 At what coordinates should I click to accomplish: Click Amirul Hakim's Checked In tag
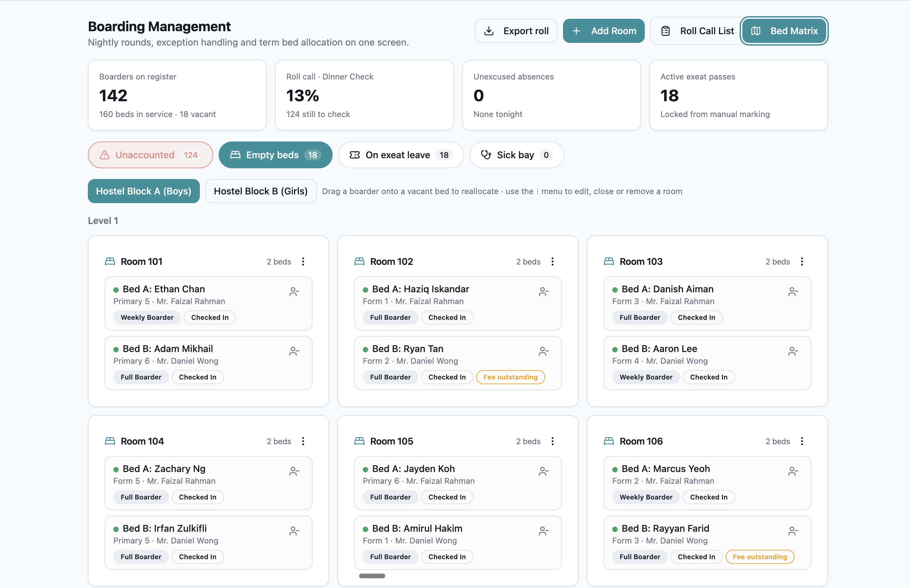pos(447,557)
